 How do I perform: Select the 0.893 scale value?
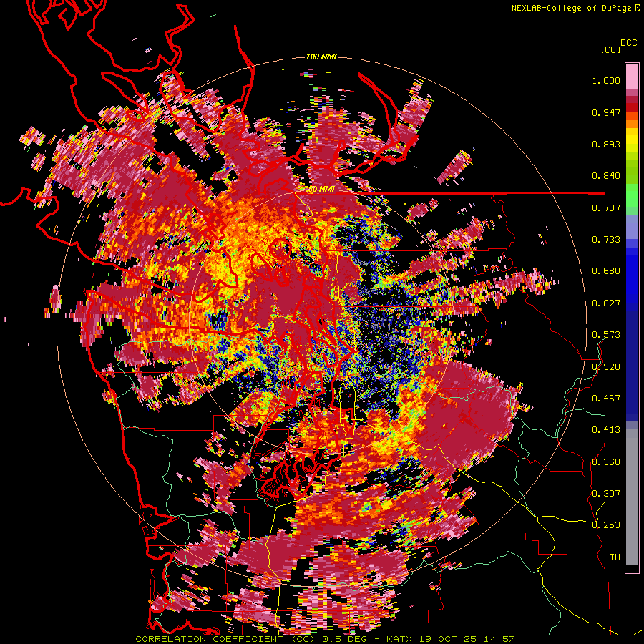606,144
